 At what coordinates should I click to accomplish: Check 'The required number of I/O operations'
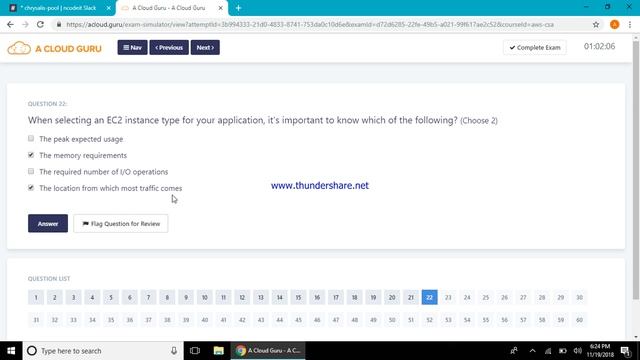coord(31,171)
